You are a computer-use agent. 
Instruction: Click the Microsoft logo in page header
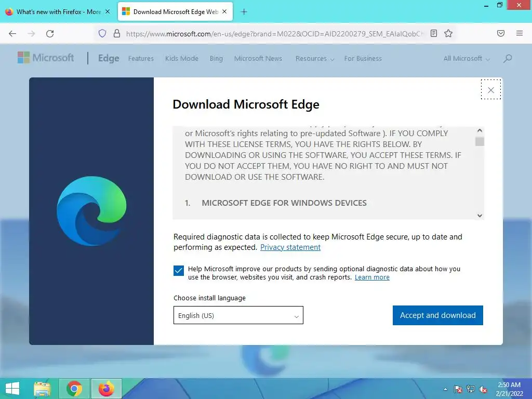click(46, 58)
